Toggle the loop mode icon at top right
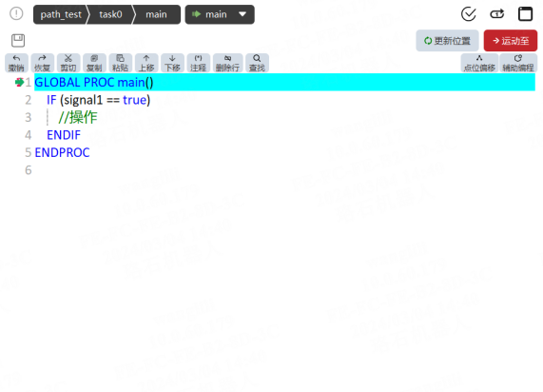Screen dimensions: 543x392 [497, 14]
